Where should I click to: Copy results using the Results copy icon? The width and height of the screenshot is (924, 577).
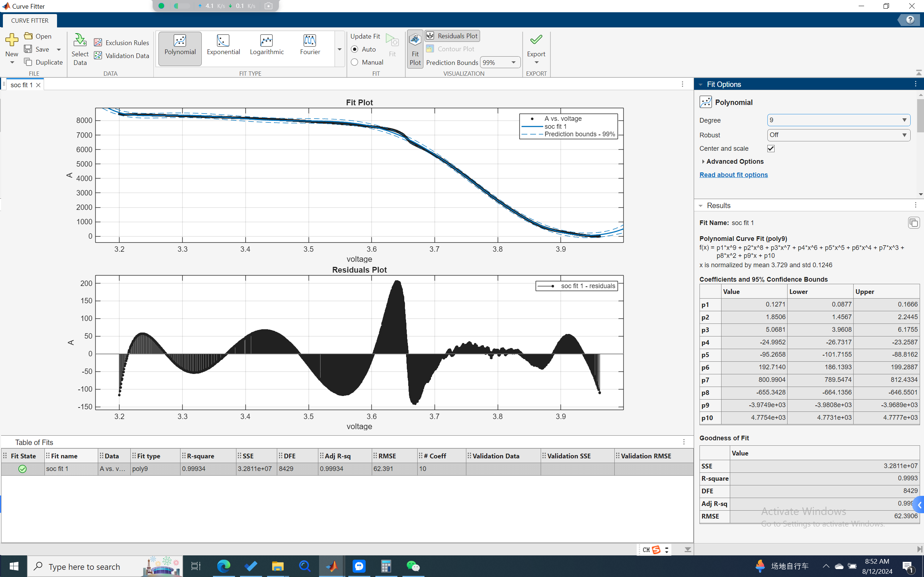tap(913, 223)
